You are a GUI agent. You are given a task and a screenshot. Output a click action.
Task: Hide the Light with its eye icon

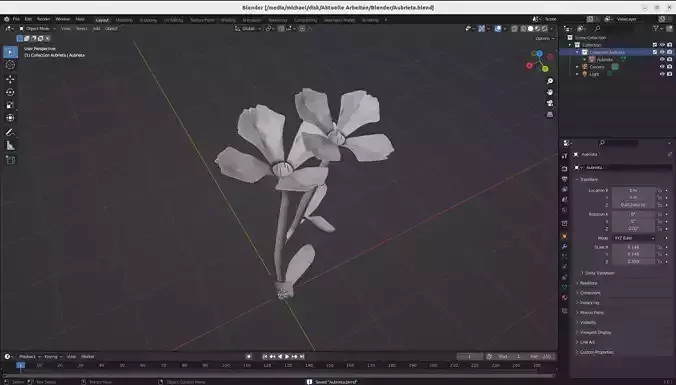[x=662, y=74]
